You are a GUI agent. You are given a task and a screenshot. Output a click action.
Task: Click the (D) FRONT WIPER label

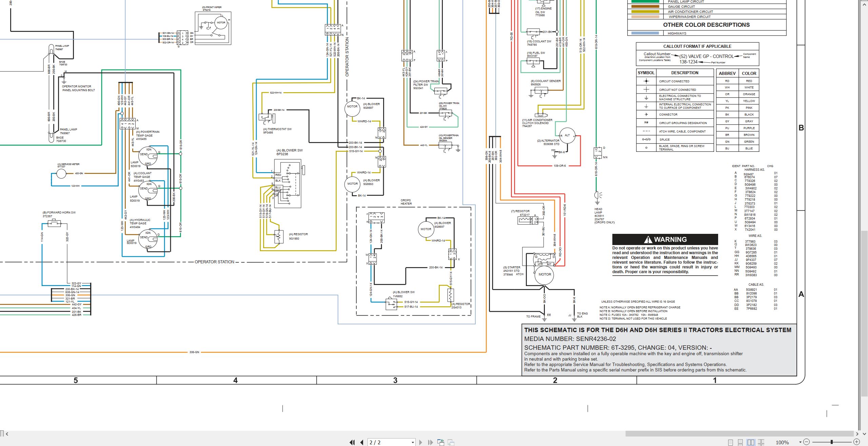[x=212, y=7]
